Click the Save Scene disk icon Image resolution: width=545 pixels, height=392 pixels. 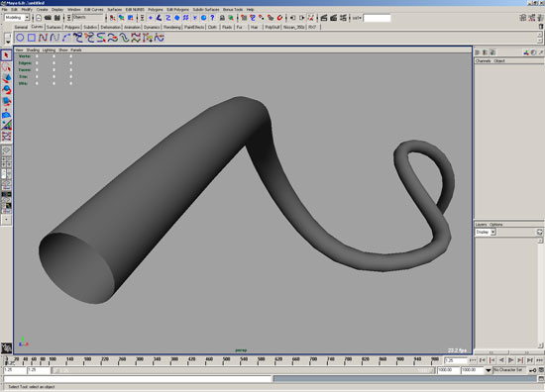[57, 18]
